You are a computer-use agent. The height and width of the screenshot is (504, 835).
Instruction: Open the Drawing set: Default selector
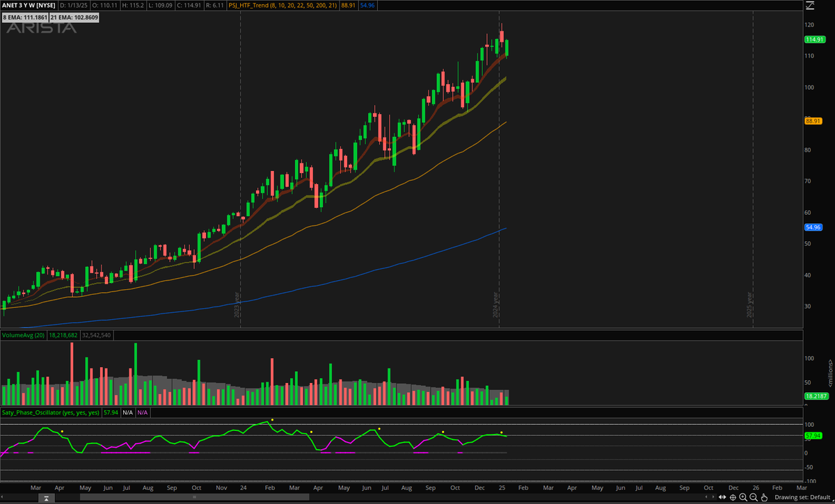pyautogui.click(x=802, y=497)
